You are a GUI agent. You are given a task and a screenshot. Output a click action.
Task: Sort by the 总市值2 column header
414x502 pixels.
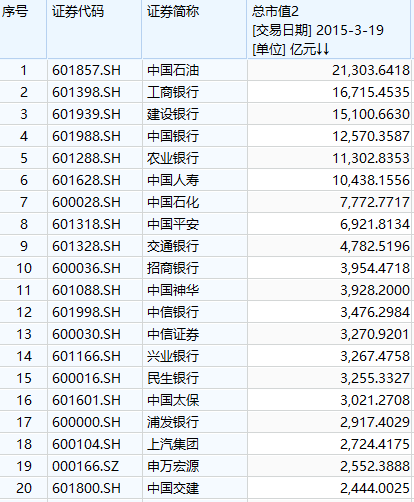(x=329, y=29)
